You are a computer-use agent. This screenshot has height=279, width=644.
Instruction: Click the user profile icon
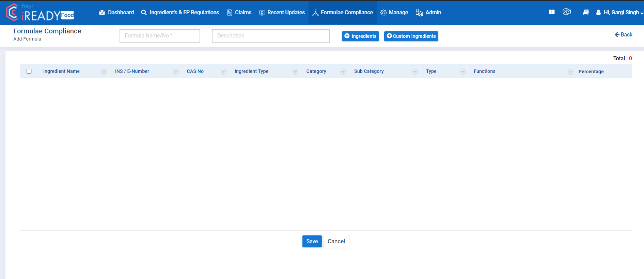(598, 12)
